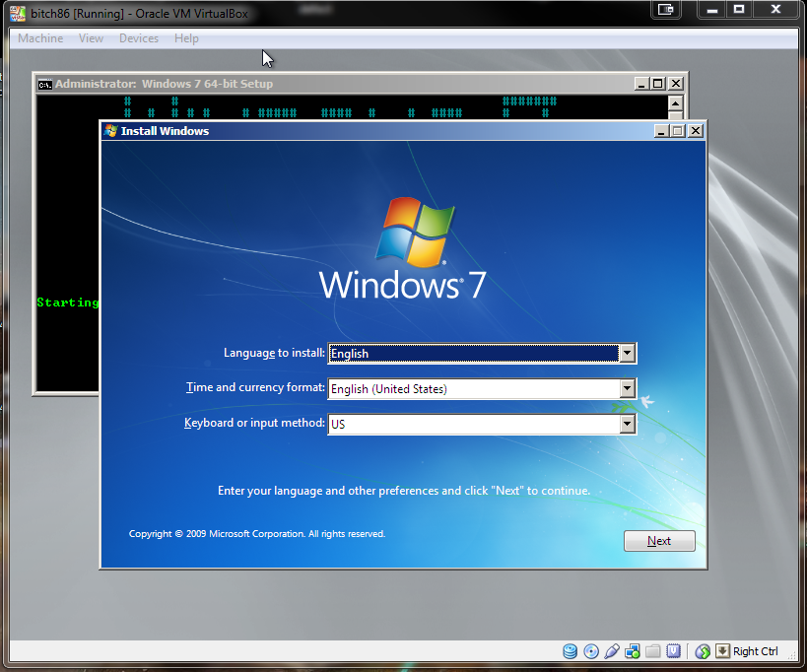Open the Help menu
The height and width of the screenshot is (672, 807).
coord(186,38)
